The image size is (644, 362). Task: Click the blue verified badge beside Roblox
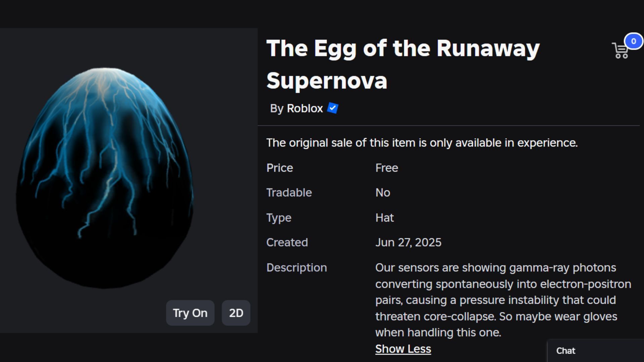pos(332,108)
